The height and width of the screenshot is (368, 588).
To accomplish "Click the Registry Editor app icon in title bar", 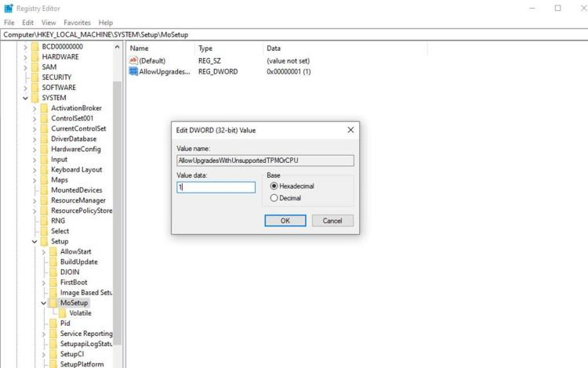I will (x=8, y=8).
